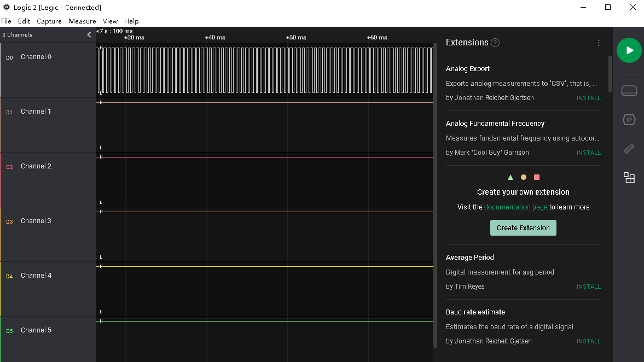Select the Channel 0 label
644x362 pixels.
tap(36, 57)
